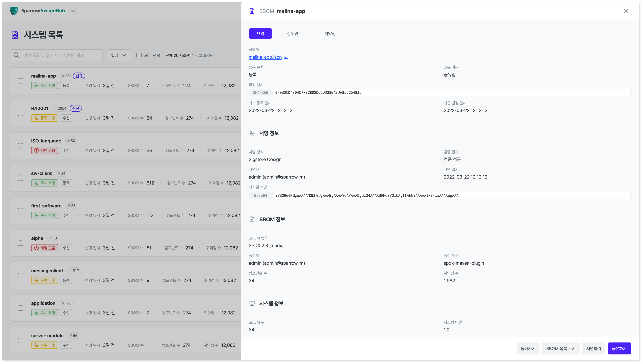Click the SBOM 목록 보기 button
The width and height of the screenshot is (643, 364).
[561, 348]
